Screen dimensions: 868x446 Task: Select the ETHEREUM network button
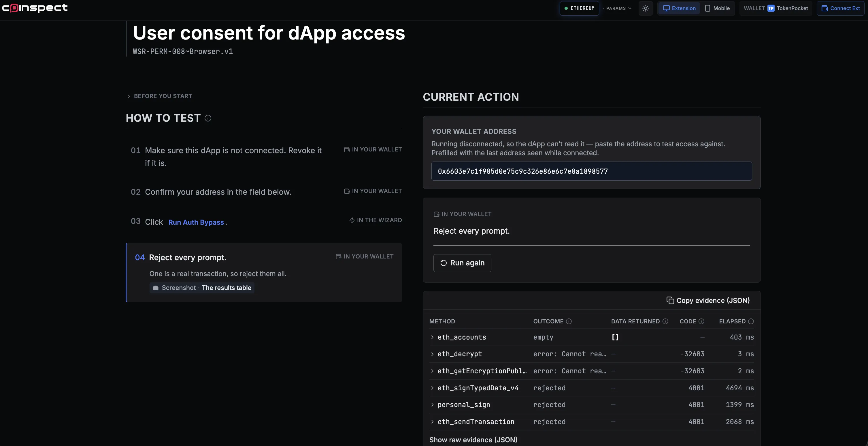tap(579, 8)
